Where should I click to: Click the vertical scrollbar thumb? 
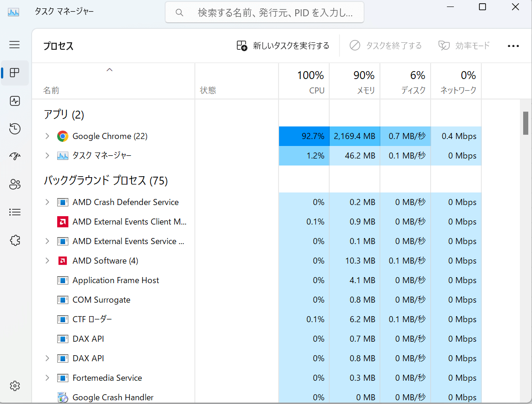(x=525, y=123)
